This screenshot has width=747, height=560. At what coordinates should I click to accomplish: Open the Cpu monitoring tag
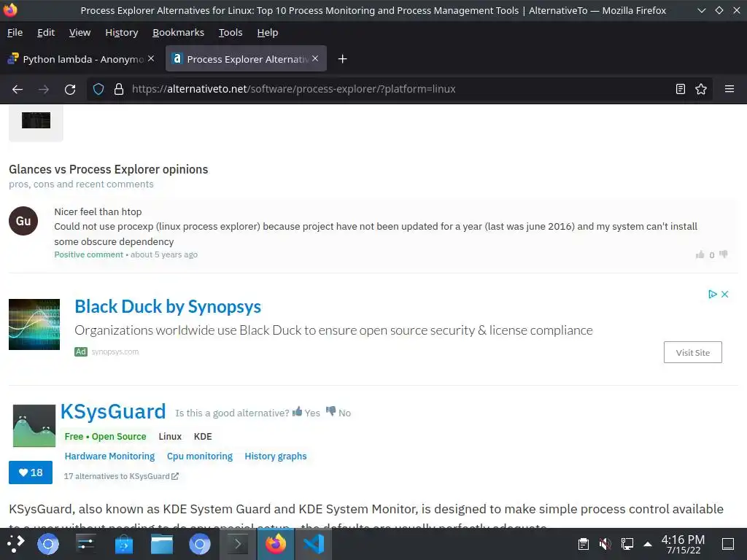point(200,456)
